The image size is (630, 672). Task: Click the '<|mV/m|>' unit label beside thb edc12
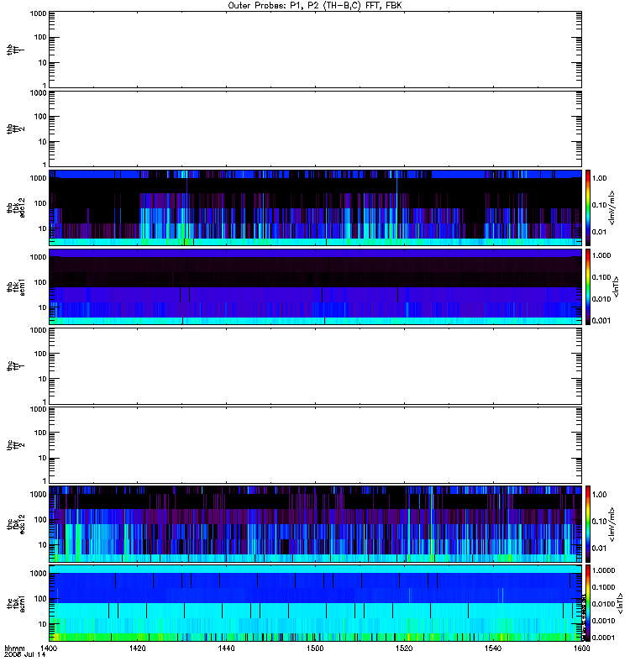point(612,207)
